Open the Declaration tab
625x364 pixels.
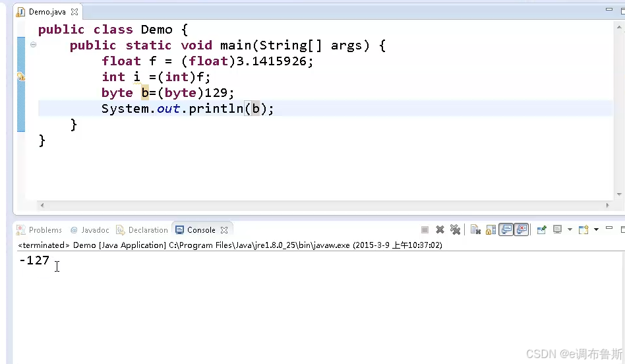(142, 230)
